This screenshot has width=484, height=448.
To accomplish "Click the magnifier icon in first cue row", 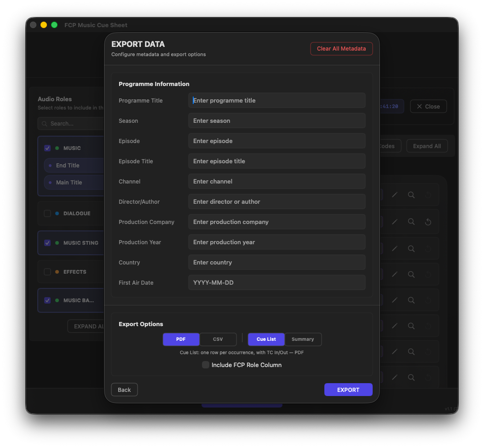I will 411,195.
